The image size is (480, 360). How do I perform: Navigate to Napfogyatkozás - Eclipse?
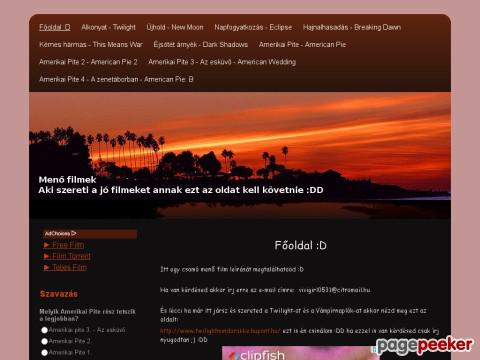coord(253,27)
